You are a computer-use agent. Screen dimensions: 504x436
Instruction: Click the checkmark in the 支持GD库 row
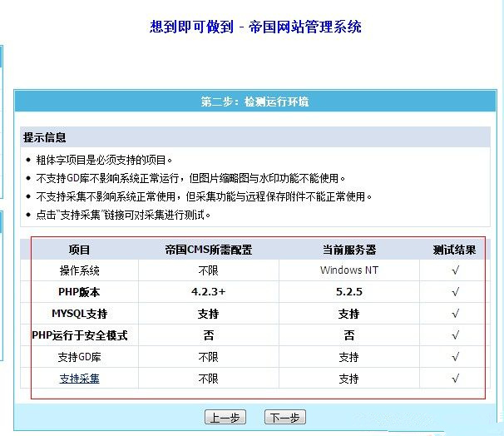(455, 357)
